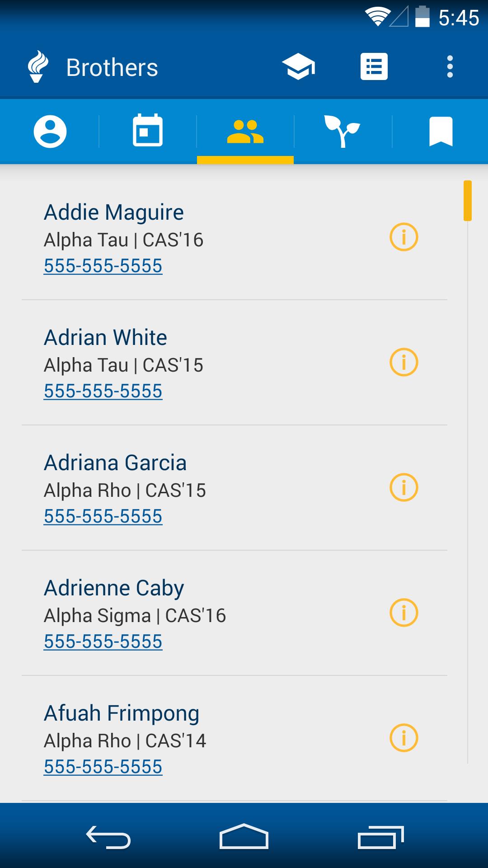Show info for Adrienne Caby

pyautogui.click(x=404, y=613)
